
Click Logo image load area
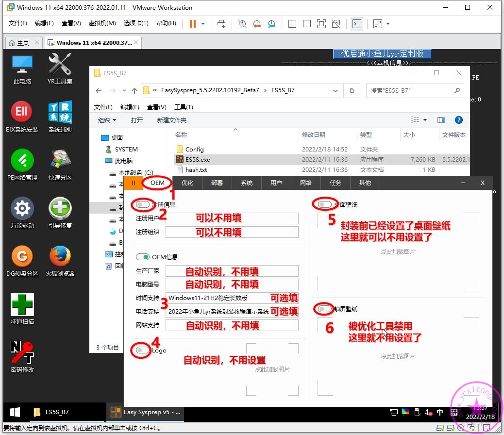(x=272, y=369)
